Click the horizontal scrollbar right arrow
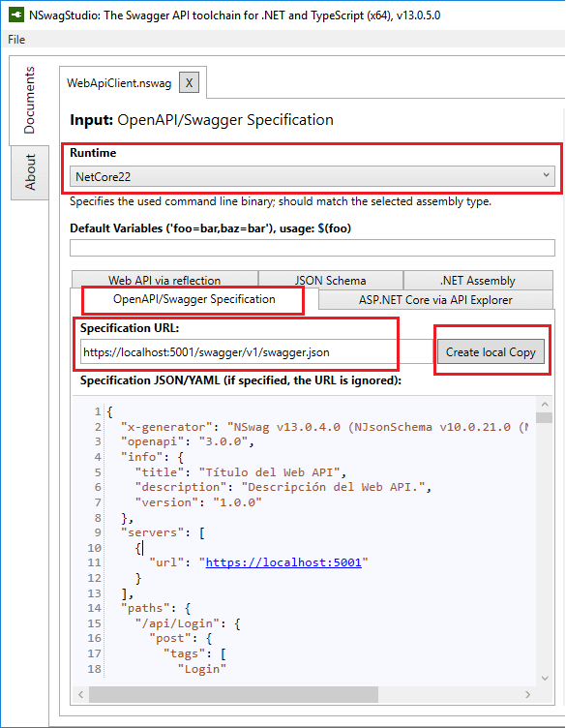Screen dimensions: 566x728 tap(527, 694)
